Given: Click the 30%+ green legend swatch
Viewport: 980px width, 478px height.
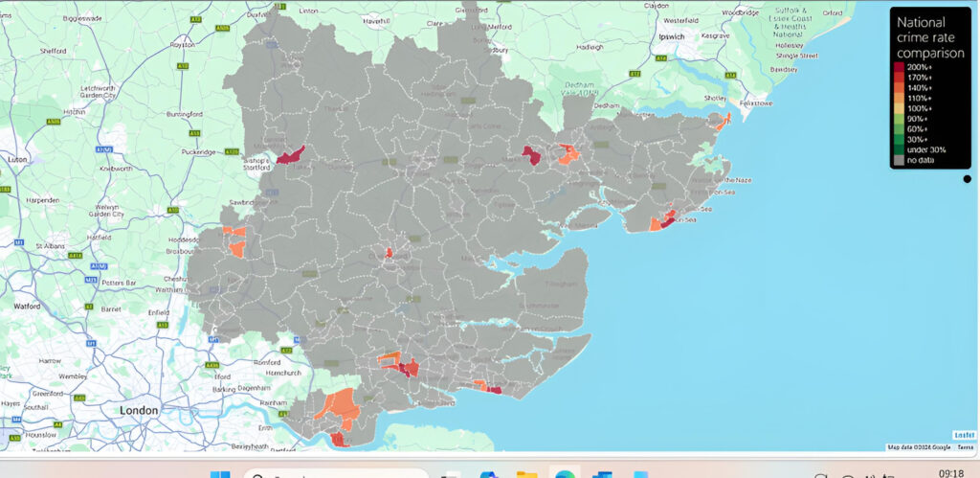Looking at the screenshot, I should (900, 139).
